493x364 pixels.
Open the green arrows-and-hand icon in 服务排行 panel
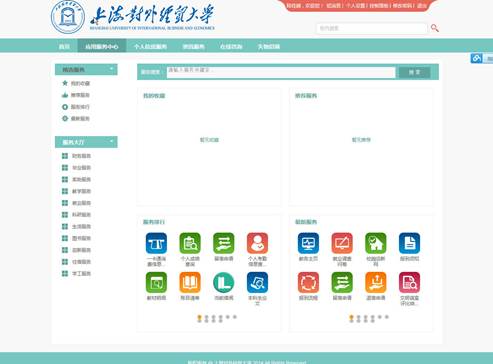click(x=224, y=243)
